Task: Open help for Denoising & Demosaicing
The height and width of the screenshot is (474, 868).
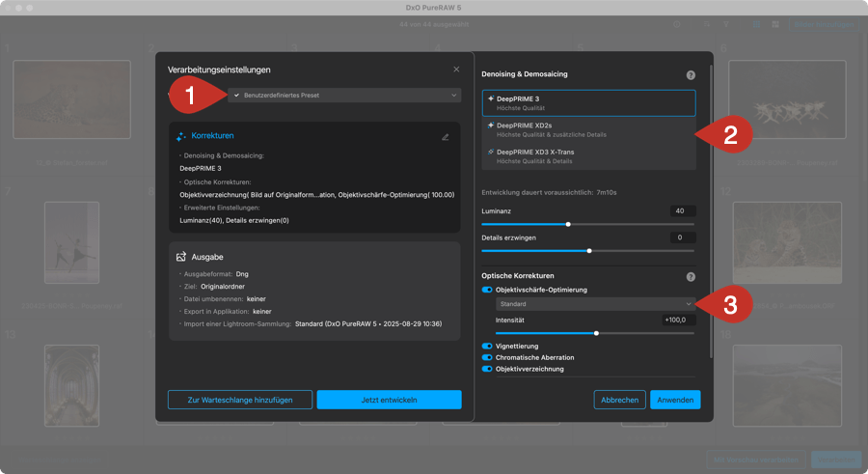Action: [x=691, y=75]
